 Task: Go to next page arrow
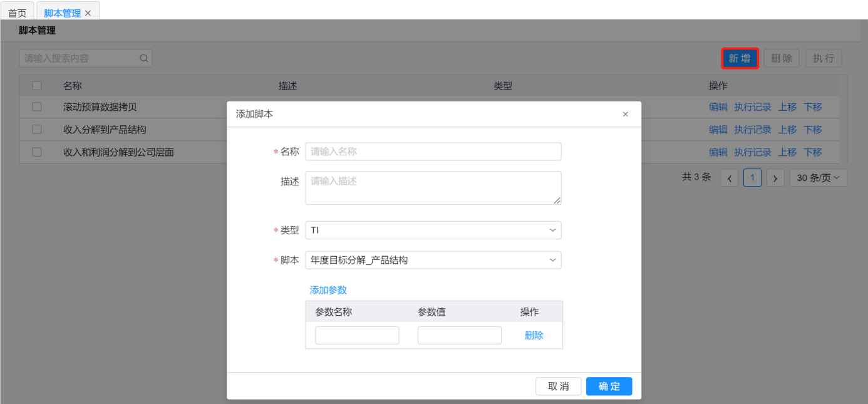775,178
